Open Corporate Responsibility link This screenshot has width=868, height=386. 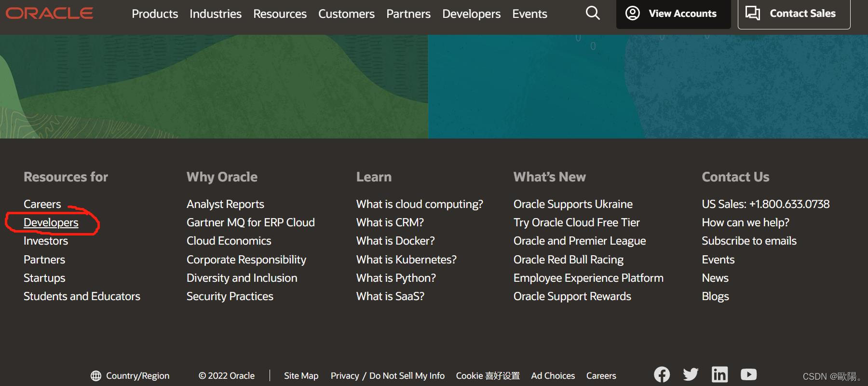coord(246,260)
